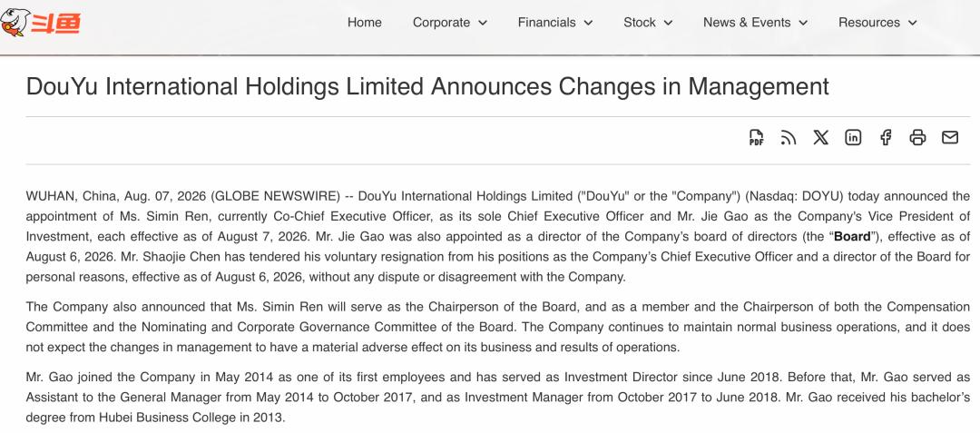Open the Stock menu item
980x433 pixels.
click(x=640, y=23)
